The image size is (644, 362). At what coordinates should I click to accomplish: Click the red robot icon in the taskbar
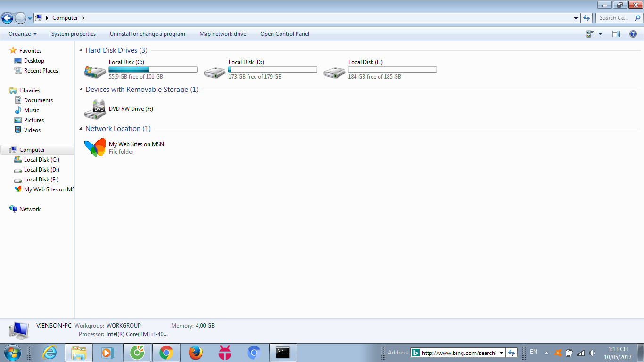[x=225, y=353]
